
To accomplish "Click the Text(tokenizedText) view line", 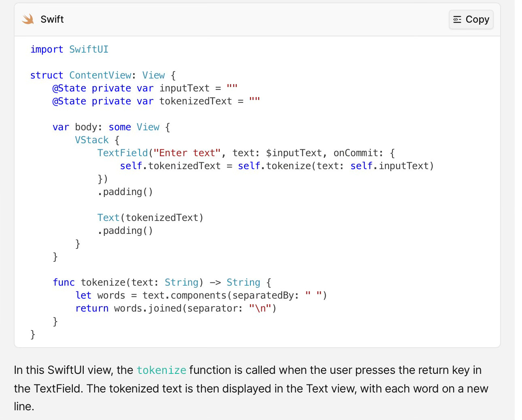I will point(150,217).
